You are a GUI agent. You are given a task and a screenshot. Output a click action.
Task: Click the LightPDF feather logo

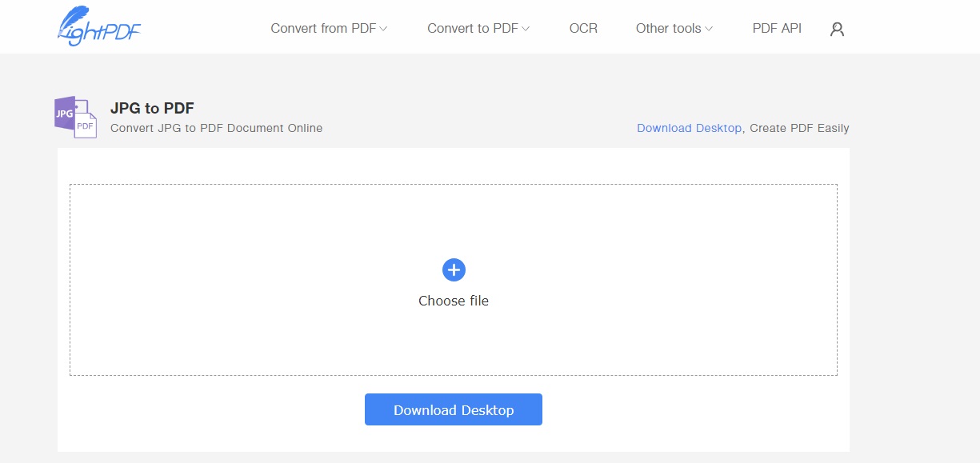pos(99,26)
